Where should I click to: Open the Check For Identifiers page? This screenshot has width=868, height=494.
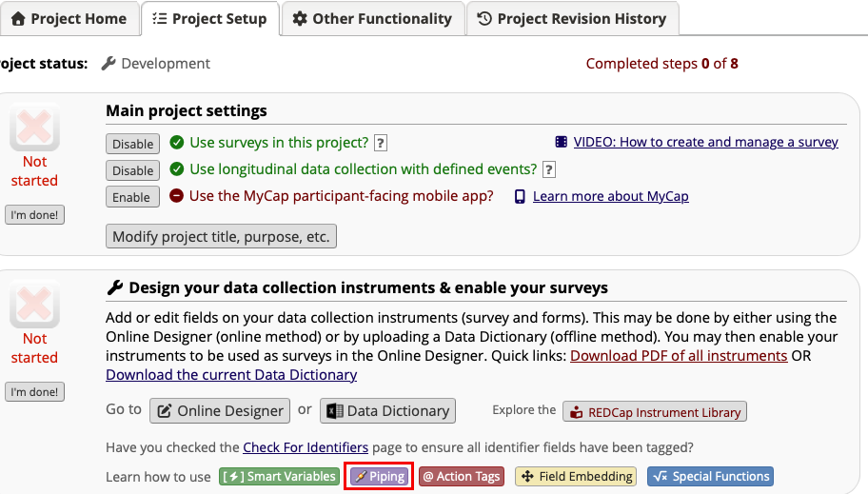tap(306, 447)
